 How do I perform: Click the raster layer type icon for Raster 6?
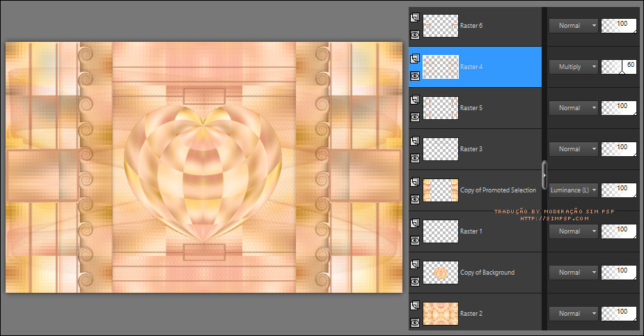[x=415, y=18]
